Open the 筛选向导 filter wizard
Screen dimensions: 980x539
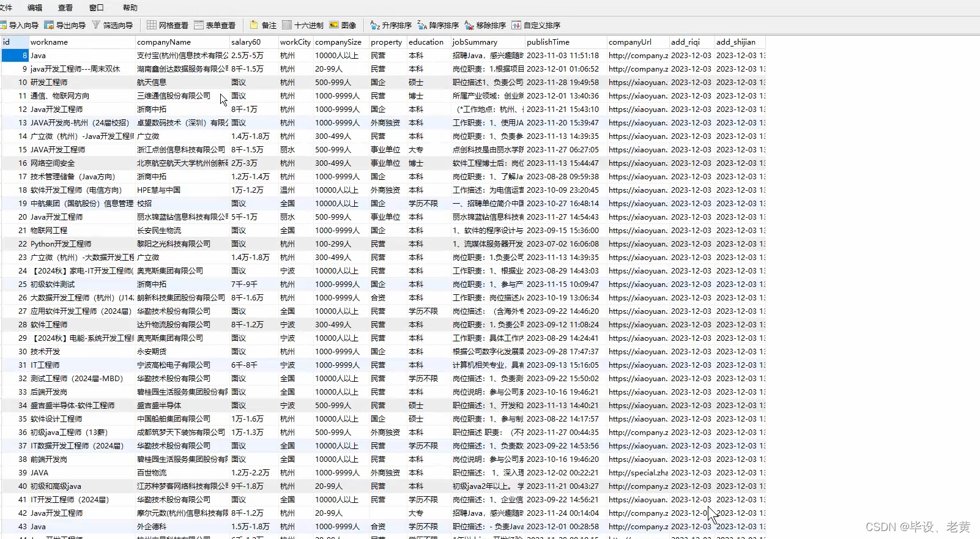tap(113, 25)
